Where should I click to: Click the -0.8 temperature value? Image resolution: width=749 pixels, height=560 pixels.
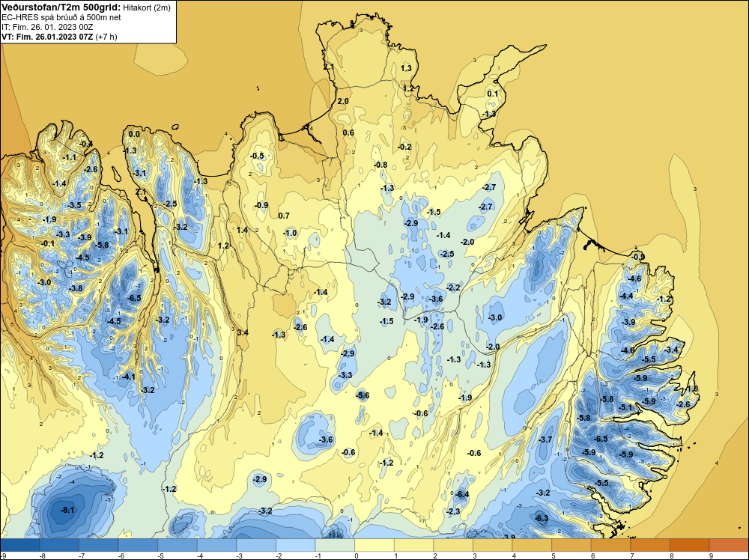pyautogui.click(x=380, y=165)
